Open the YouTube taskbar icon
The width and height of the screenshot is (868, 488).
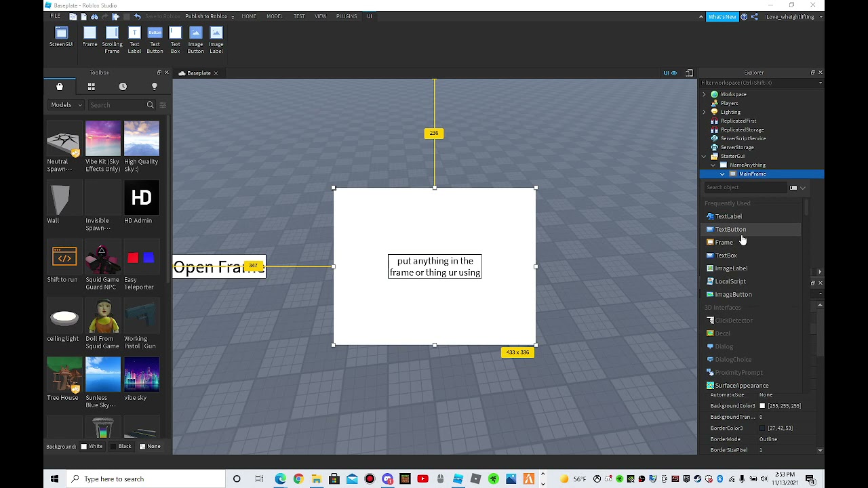(x=422, y=479)
